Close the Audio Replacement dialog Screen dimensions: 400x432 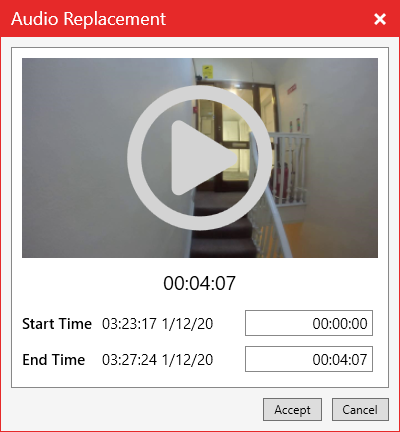pyautogui.click(x=380, y=19)
